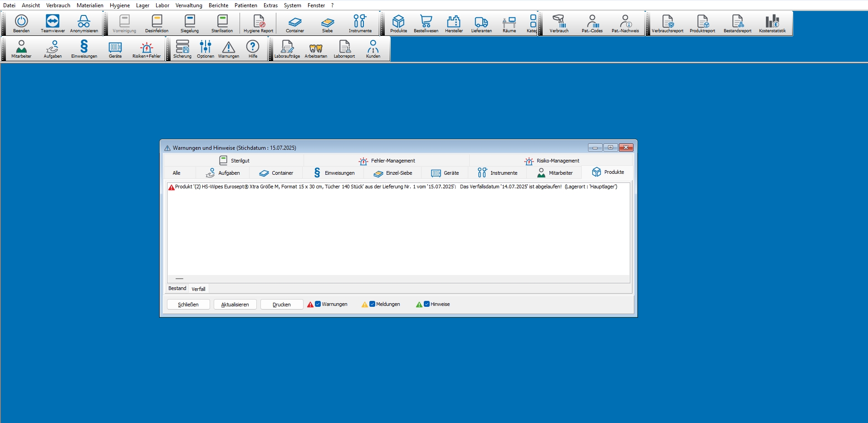Viewport: 868px width, 423px height.
Task: Open the Sterilisation toolbar icon
Action: (222, 24)
